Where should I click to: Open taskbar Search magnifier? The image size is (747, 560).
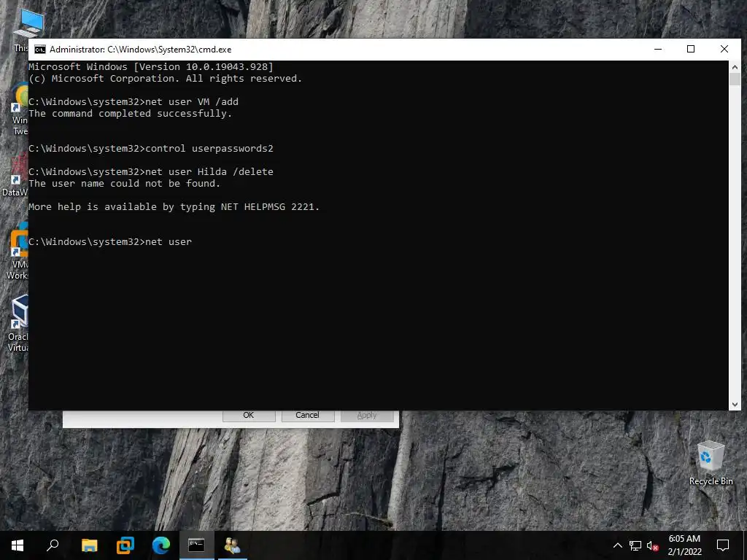click(x=53, y=545)
